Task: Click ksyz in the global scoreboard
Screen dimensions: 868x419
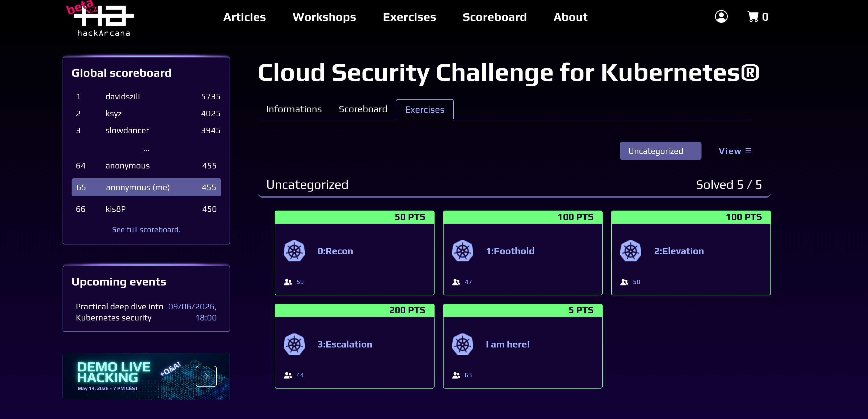Action: [113, 114]
